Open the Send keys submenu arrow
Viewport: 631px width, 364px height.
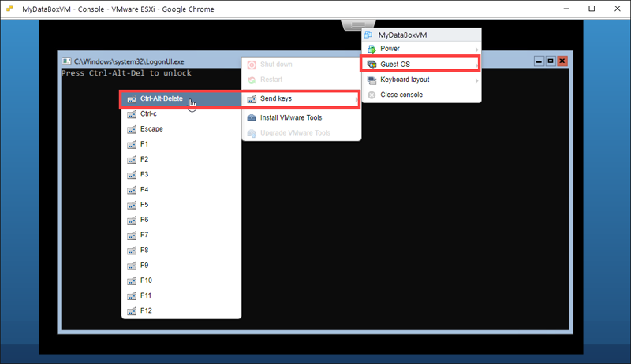coord(357,99)
